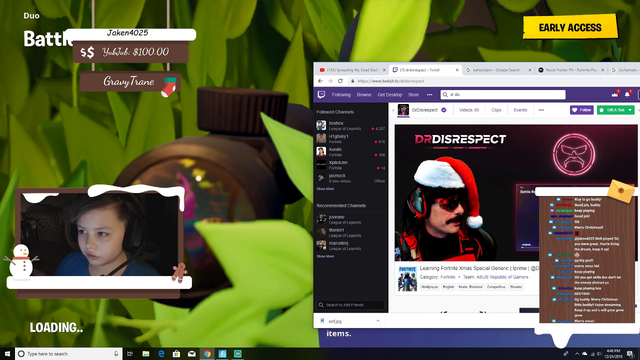Click the Competitive tag
This screenshot has height=360, width=640.
tap(496, 287)
